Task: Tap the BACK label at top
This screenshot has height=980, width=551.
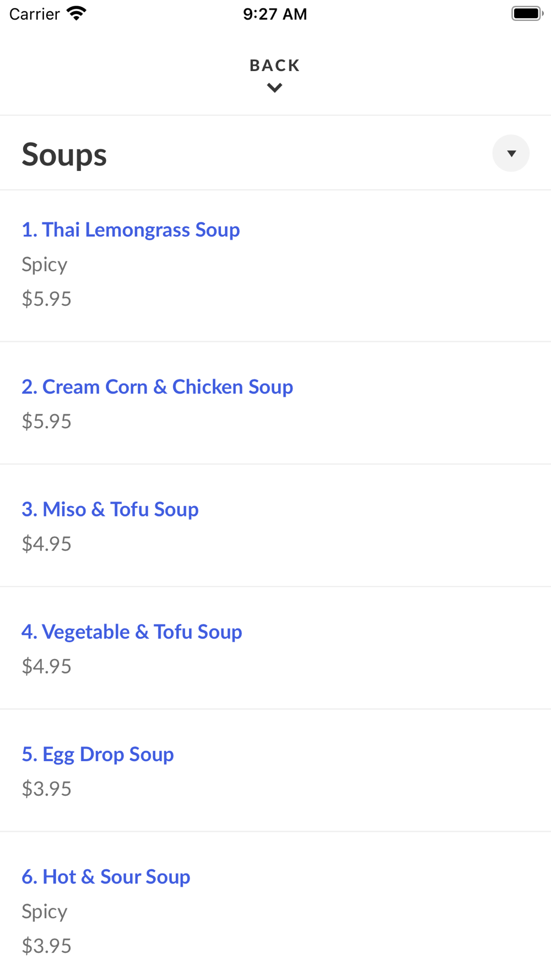Action: pyautogui.click(x=274, y=66)
